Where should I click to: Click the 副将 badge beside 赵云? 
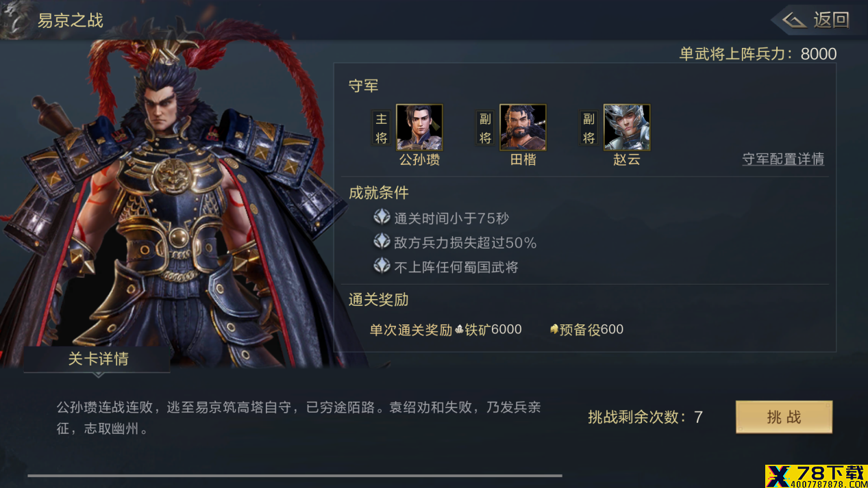[x=588, y=128]
